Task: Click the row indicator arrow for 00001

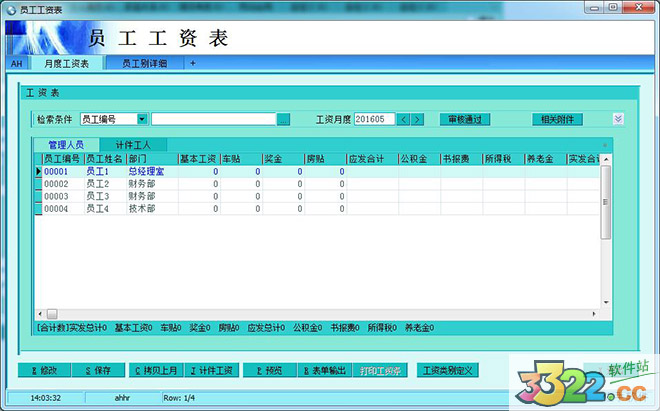Action: tap(38, 171)
